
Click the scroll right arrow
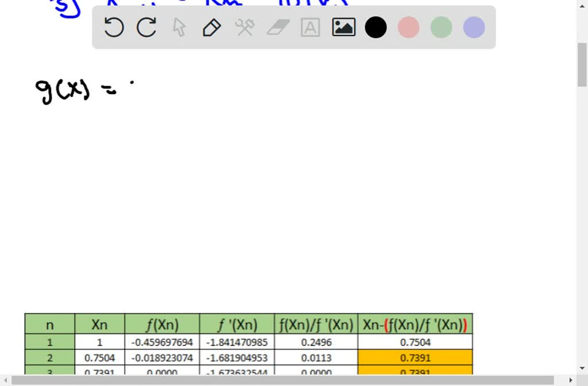point(570,380)
